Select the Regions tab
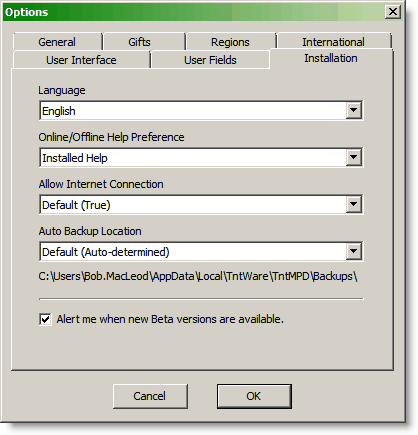418x435 pixels. click(x=231, y=42)
